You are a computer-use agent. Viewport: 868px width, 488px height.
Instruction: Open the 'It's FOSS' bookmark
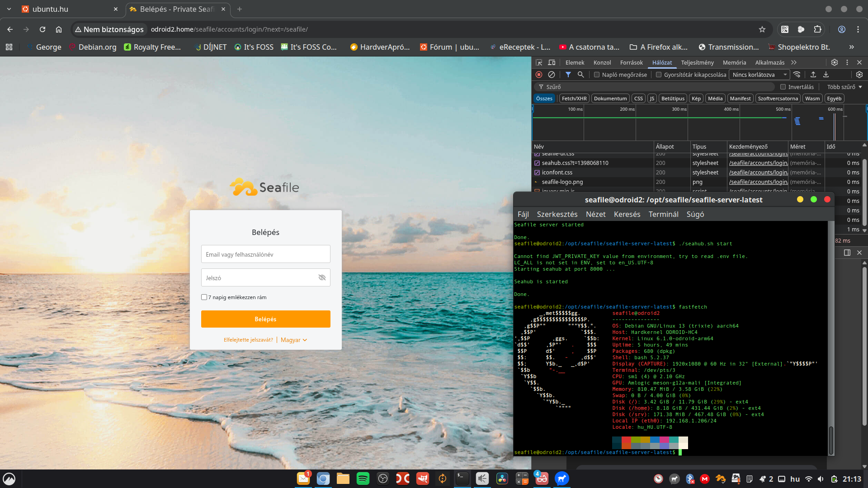254,47
